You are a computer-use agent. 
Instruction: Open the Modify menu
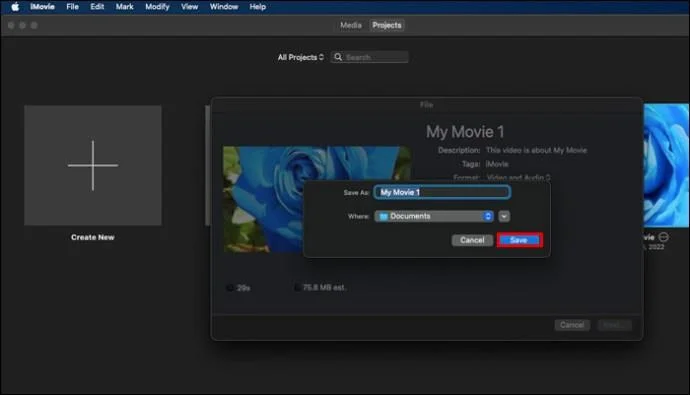(157, 7)
